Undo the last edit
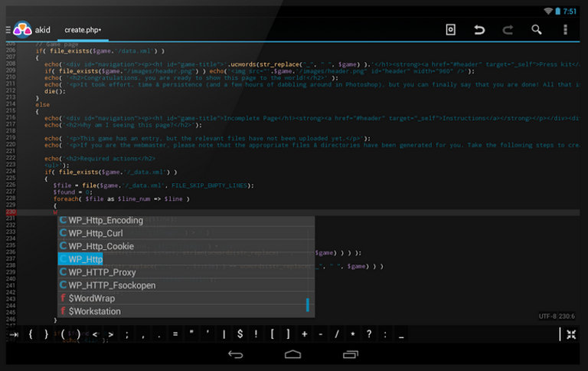The width and height of the screenshot is (588, 371). (479, 30)
